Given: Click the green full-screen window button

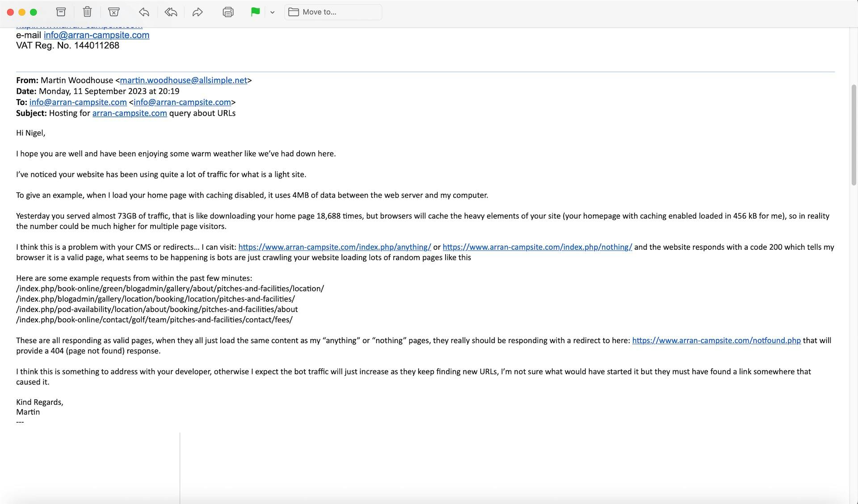Looking at the screenshot, I should pyautogui.click(x=34, y=12).
